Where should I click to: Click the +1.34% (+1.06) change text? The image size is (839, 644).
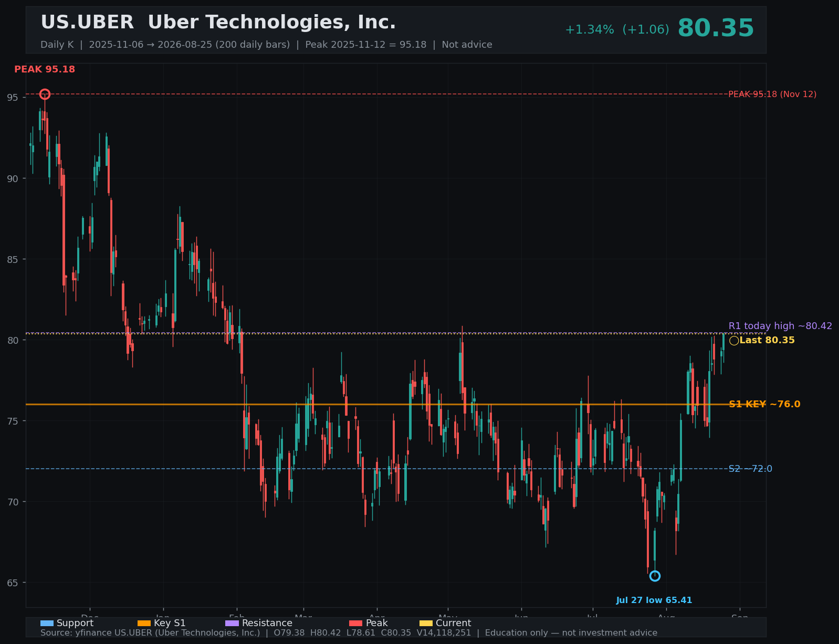(x=617, y=30)
